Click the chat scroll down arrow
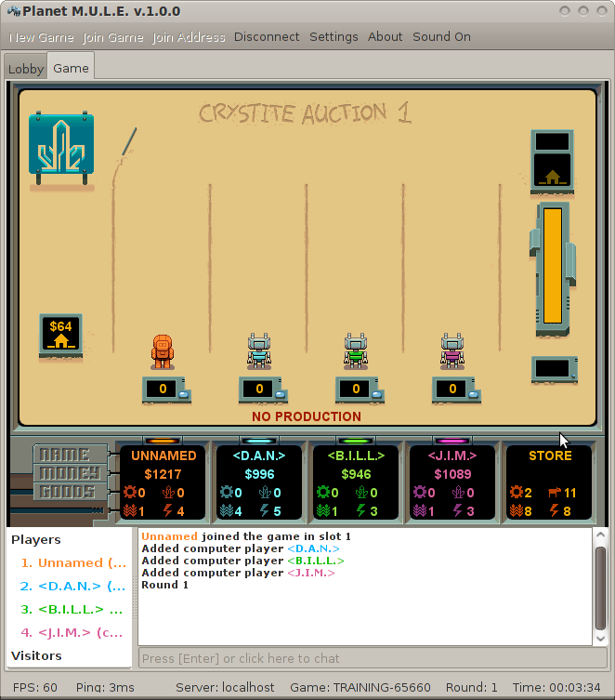The width and height of the screenshot is (615, 700). (x=600, y=639)
